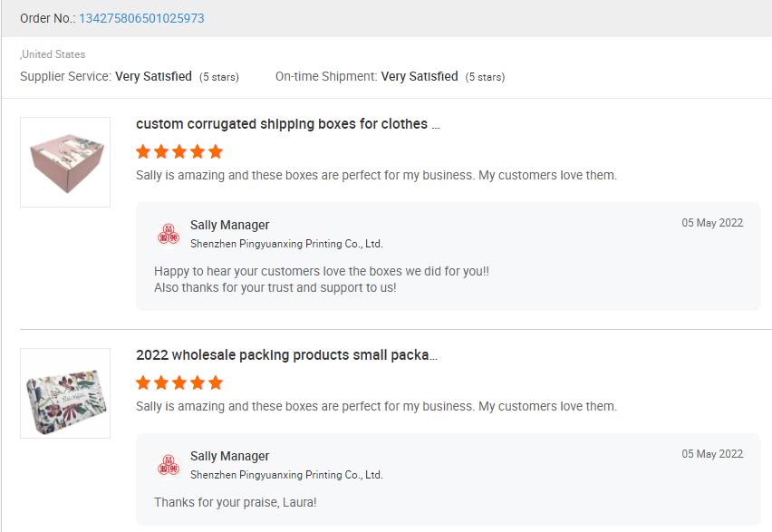Click fifth star under corrugated shipping boxes review
Image resolution: width=772 pixels, height=532 pixels.
pyautogui.click(x=215, y=151)
